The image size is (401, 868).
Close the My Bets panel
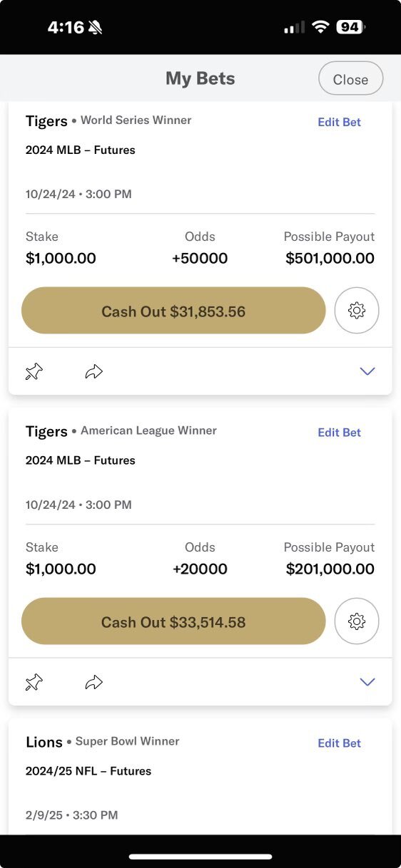[x=351, y=78]
